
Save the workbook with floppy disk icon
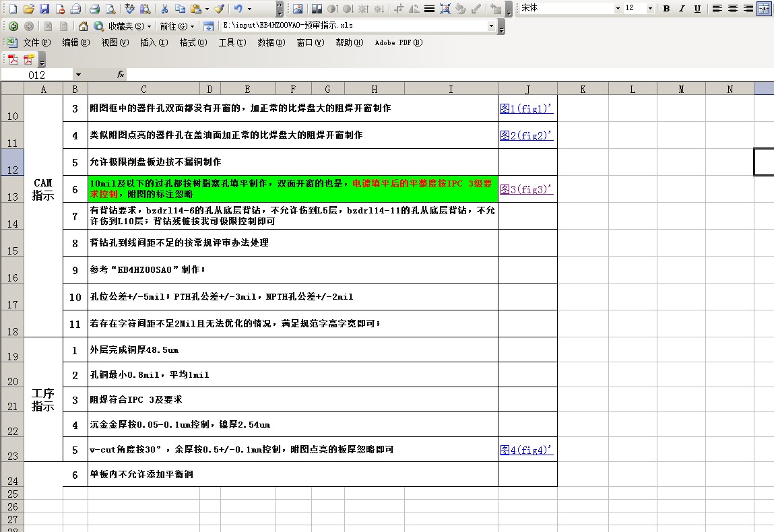(x=44, y=8)
